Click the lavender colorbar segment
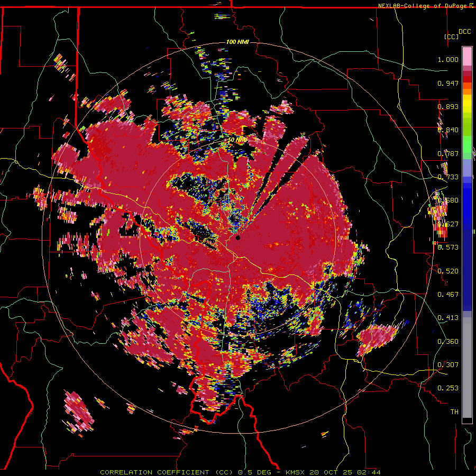476x476 pixels. point(467,168)
